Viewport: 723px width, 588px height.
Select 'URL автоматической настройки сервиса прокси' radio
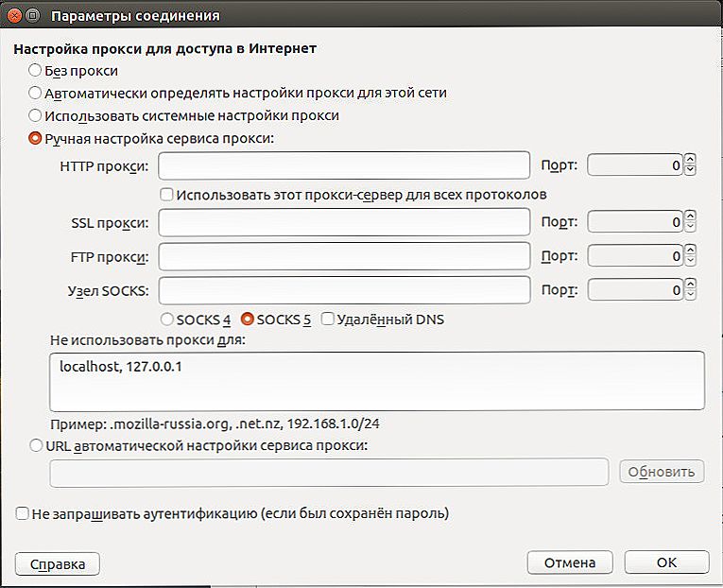coord(36,445)
